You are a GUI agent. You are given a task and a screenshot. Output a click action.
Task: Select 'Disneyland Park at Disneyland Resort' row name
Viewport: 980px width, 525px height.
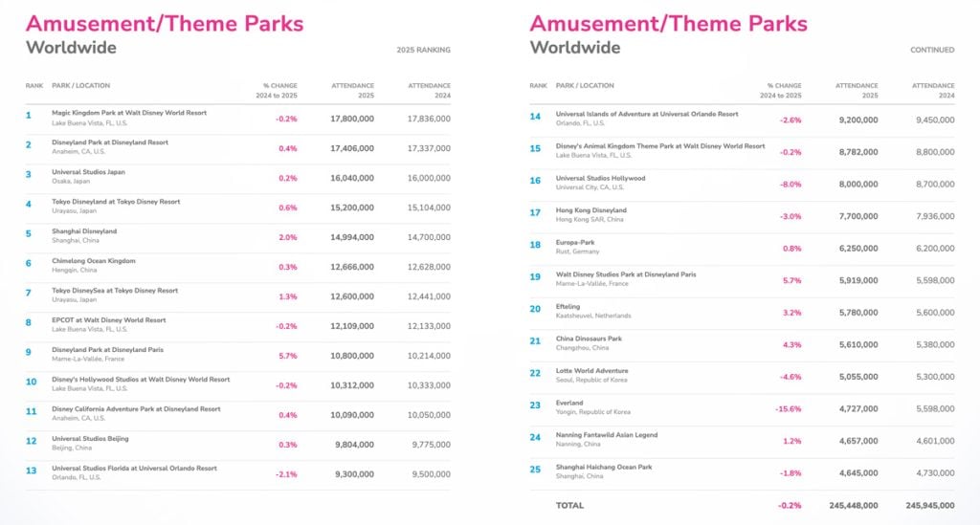(109, 142)
